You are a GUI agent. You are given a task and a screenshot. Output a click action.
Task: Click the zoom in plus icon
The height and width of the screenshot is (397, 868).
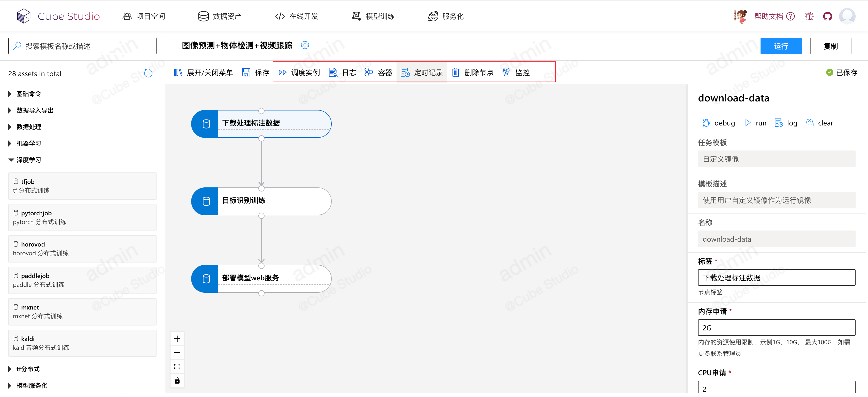(x=177, y=339)
